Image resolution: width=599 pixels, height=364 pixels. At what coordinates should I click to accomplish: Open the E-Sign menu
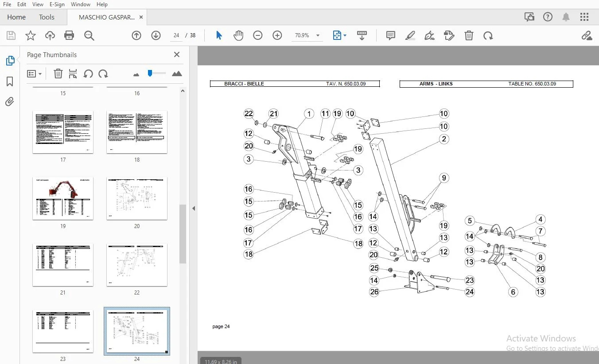(57, 4)
